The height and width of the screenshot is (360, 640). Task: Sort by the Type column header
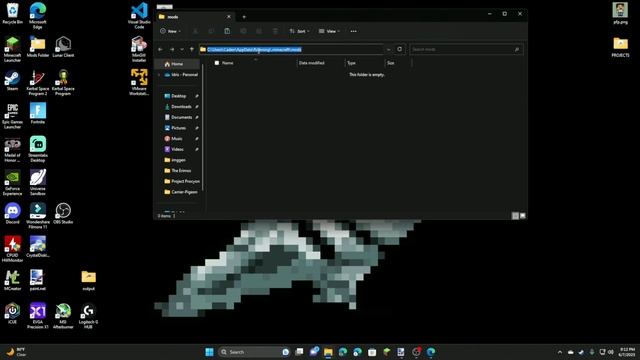(x=351, y=63)
